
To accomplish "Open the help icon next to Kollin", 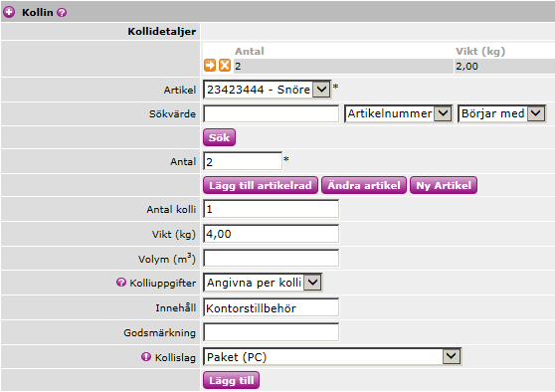I will click(62, 12).
